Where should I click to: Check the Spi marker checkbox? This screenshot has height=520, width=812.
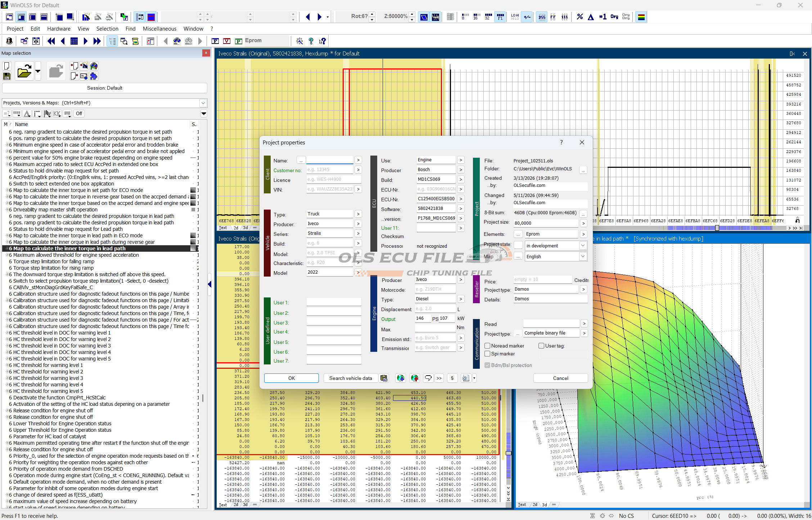tap(487, 354)
